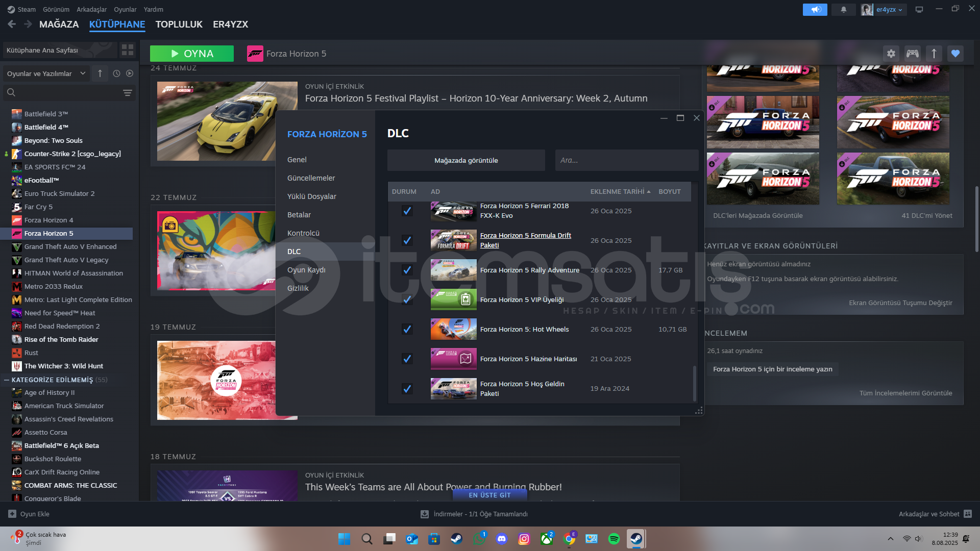Screen dimensions: 980x551
Task: Select Red Dead Redemption 2 in library
Action: pos(62,326)
